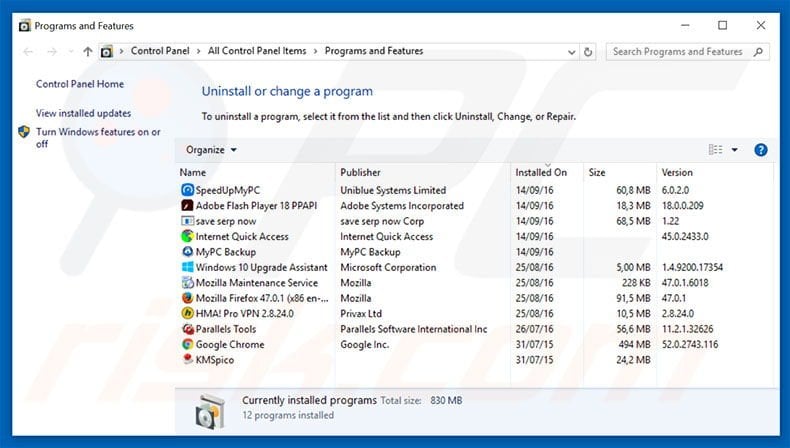Image resolution: width=790 pixels, height=448 pixels.
Task: Select Windows 10 Upgrade Assistant entry
Action: click(x=261, y=267)
